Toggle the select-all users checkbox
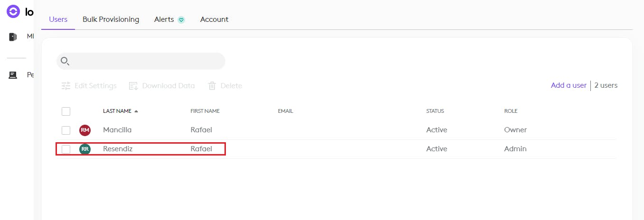This screenshot has height=220, width=644. tap(66, 111)
